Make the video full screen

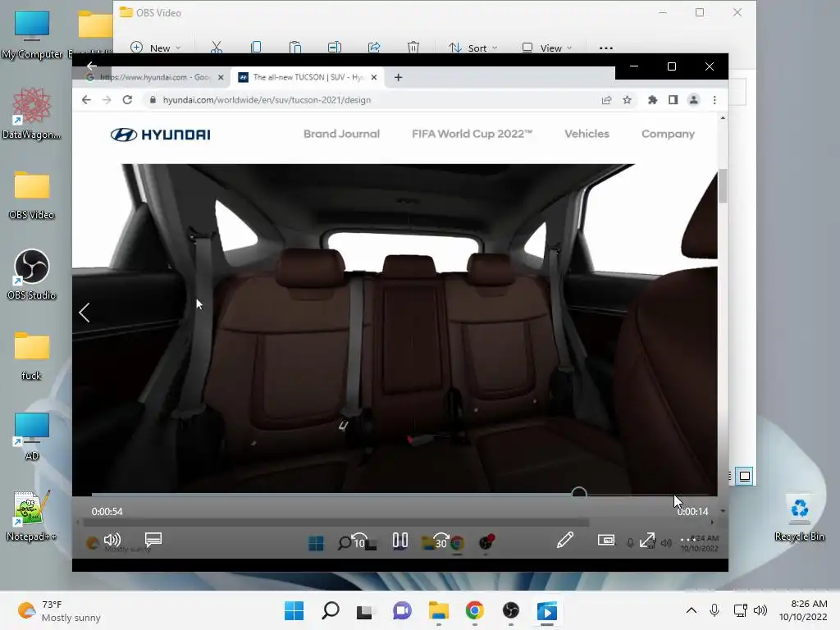[647, 540]
